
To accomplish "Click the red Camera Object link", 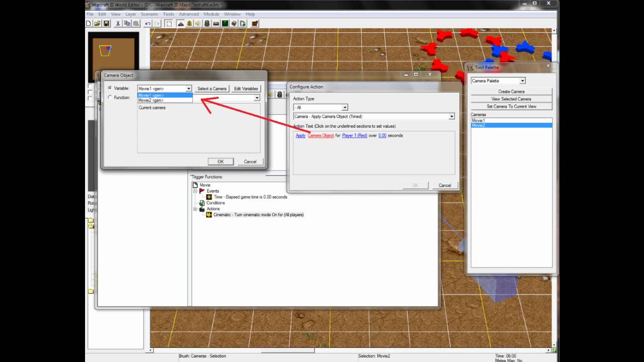I will [321, 135].
